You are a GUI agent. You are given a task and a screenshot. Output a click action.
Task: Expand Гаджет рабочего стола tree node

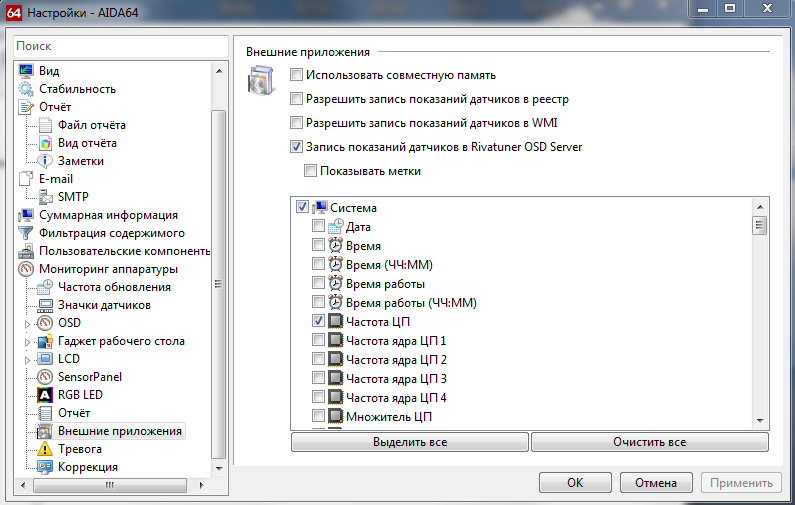[28, 341]
